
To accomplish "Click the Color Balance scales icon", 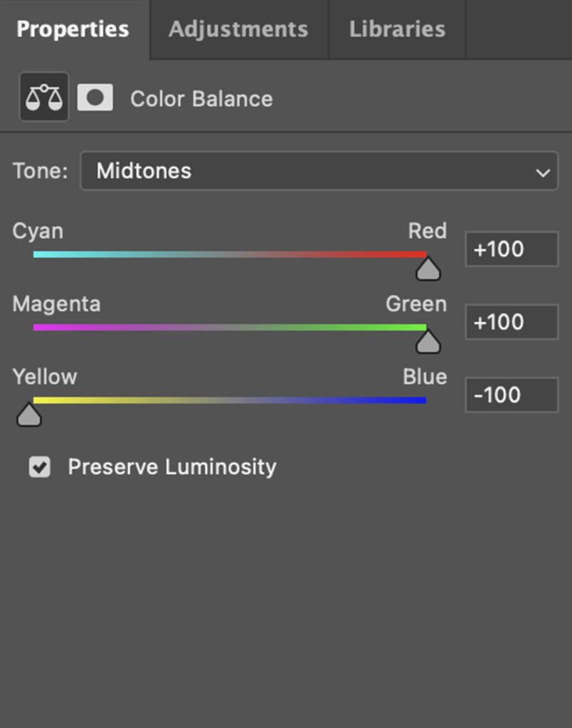I will point(43,97).
